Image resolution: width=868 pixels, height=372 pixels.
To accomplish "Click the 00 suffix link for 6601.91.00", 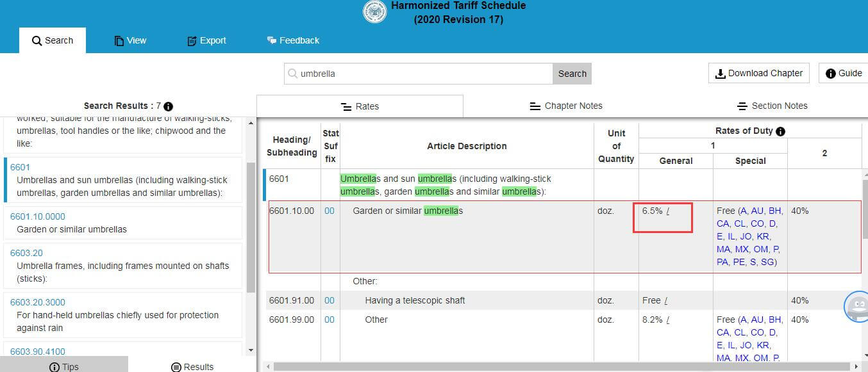I will point(329,300).
